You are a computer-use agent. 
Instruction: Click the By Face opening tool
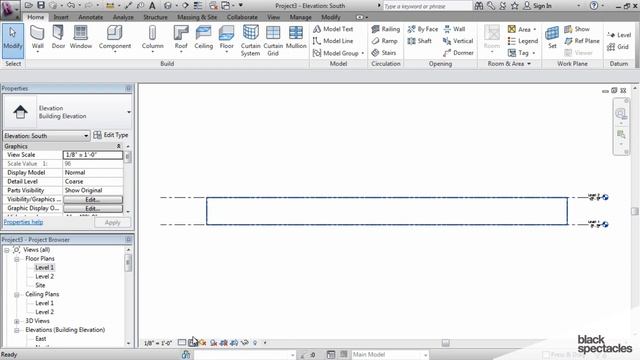point(422,29)
